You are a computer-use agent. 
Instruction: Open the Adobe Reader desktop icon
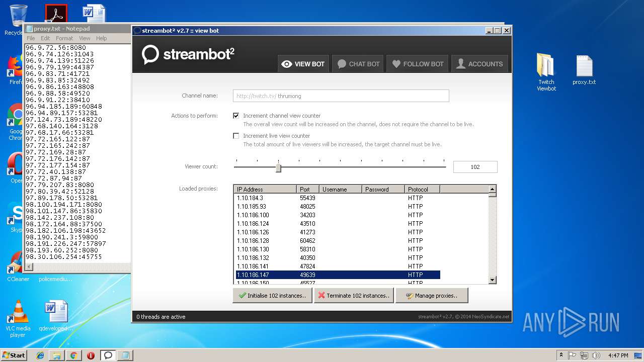tap(56, 14)
